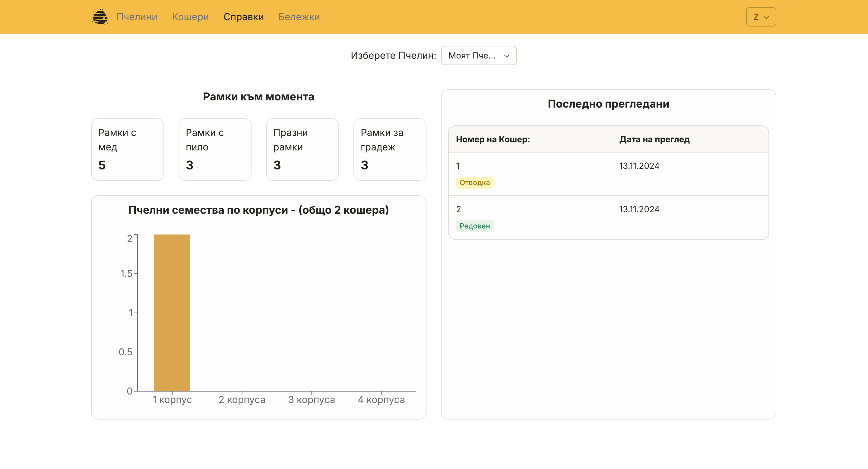This screenshot has width=868, height=469.
Task: Go to the Кошери page
Action: click(x=190, y=17)
